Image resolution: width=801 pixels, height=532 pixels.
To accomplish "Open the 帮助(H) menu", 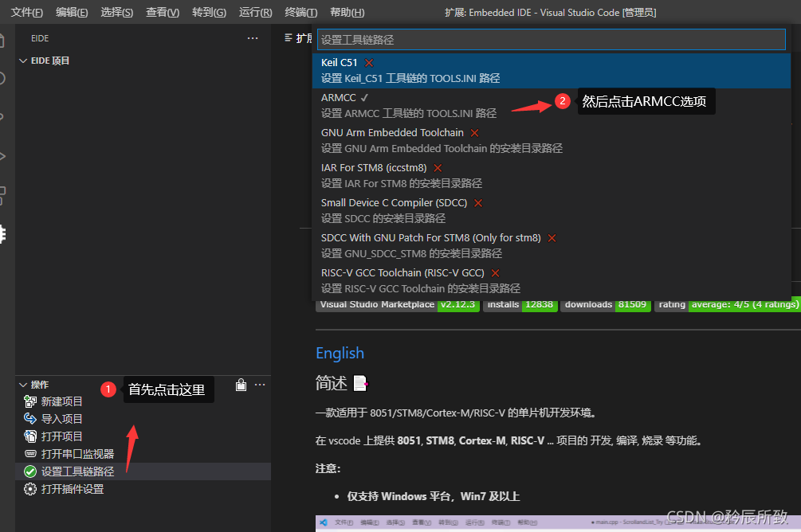I will coord(347,12).
